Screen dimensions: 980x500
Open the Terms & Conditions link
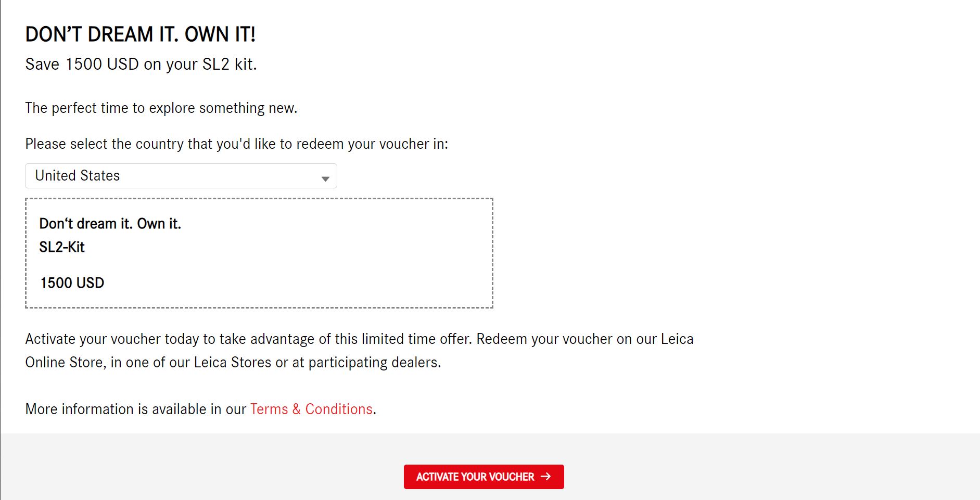pos(311,409)
